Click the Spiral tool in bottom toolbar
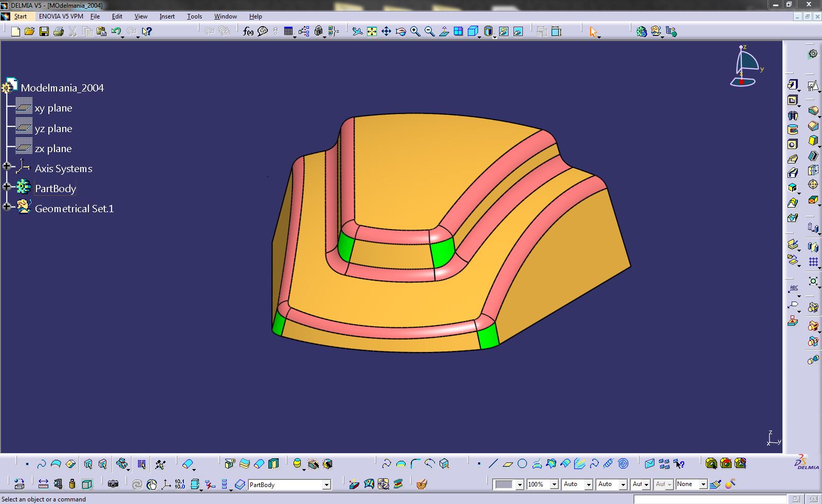This screenshot has width=822, height=504. point(623,464)
